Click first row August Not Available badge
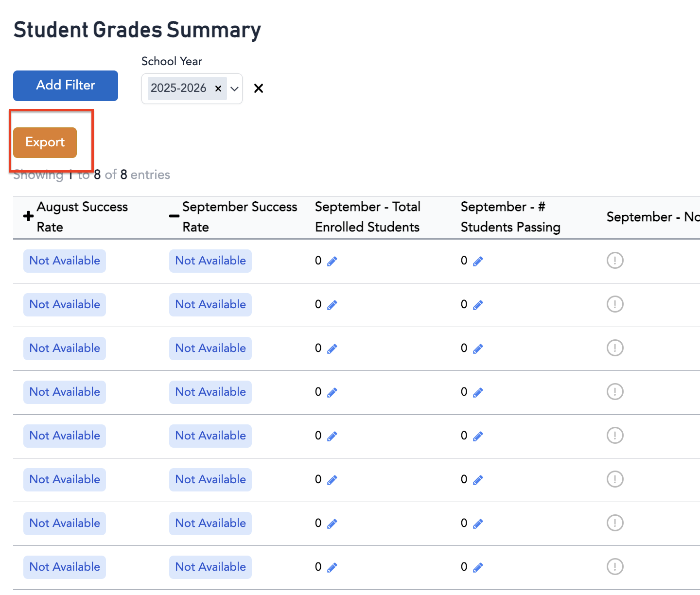This screenshot has height=595, width=700. pos(65,261)
